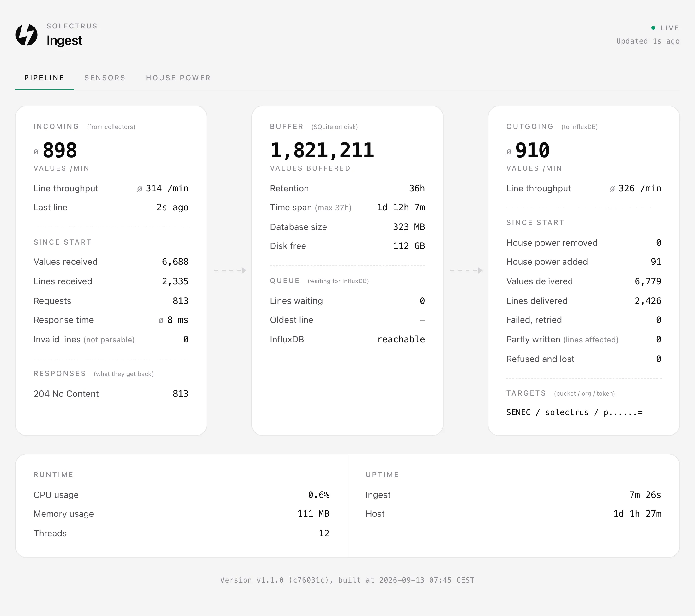Click the Oldest line row label

[x=291, y=320]
